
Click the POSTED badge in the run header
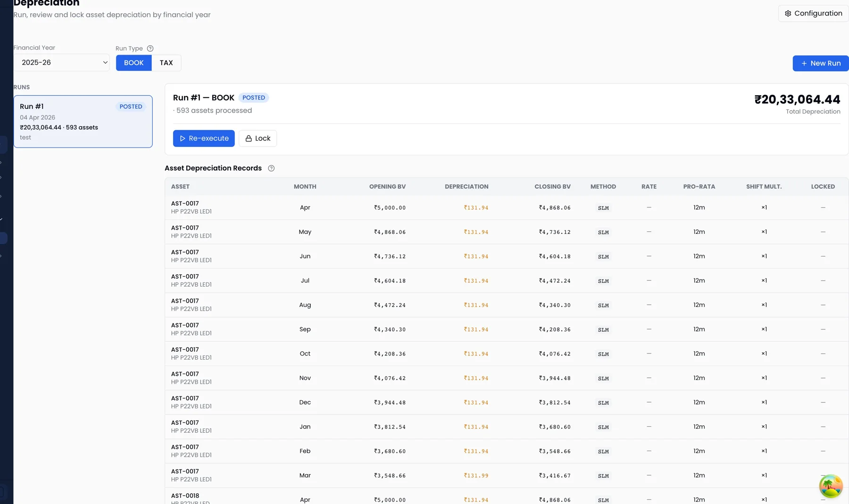(x=254, y=98)
